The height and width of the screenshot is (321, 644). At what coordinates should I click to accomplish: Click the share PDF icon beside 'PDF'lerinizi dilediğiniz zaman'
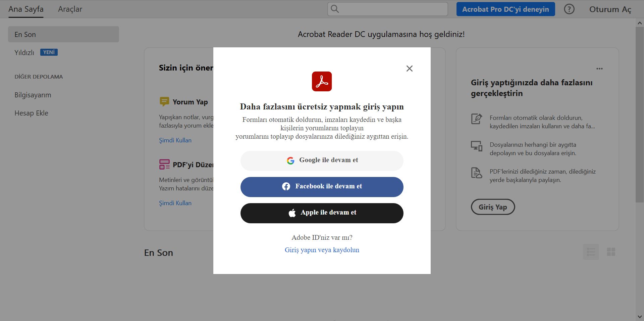click(x=476, y=173)
